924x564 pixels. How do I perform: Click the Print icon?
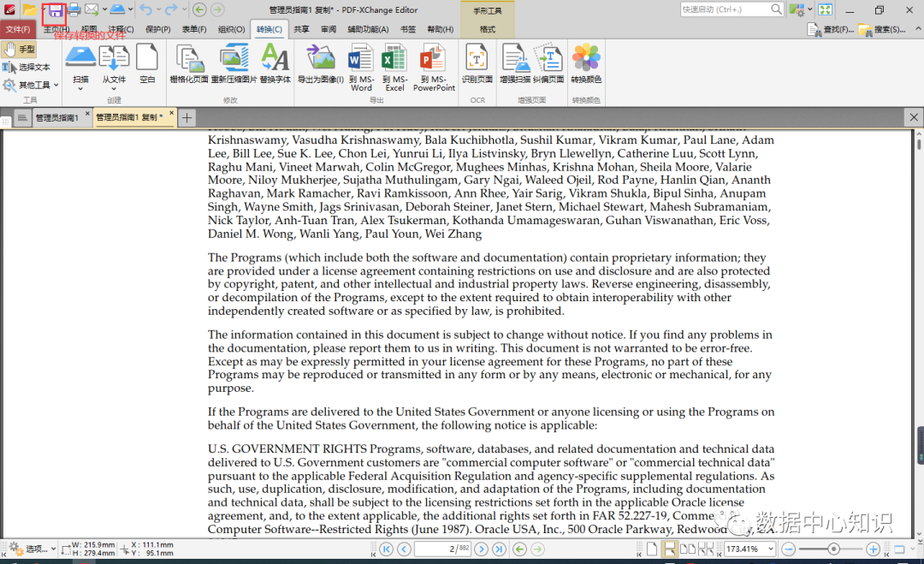(x=74, y=9)
